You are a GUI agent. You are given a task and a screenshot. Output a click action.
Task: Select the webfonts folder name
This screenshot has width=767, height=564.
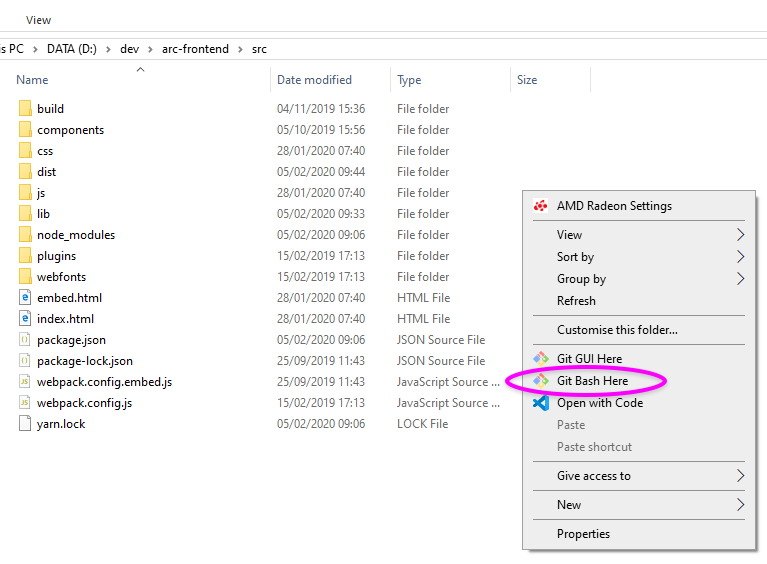[62, 277]
